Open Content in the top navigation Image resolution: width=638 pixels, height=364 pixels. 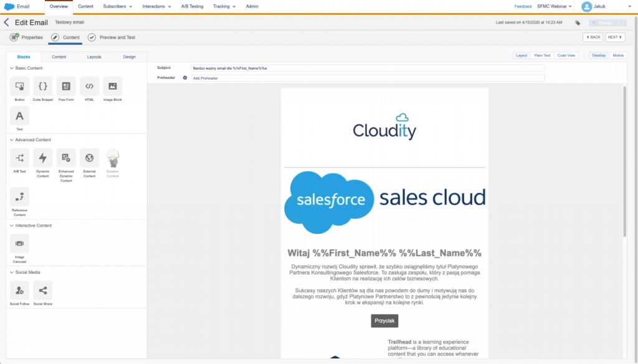[x=85, y=6]
